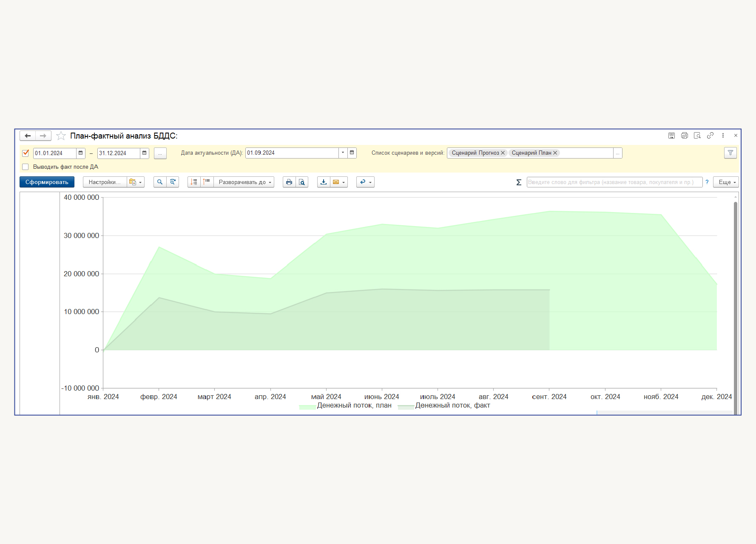The height and width of the screenshot is (544, 756).
Task: Click the Сформировать button
Action: pyautogui.click(x=47, y=182)
